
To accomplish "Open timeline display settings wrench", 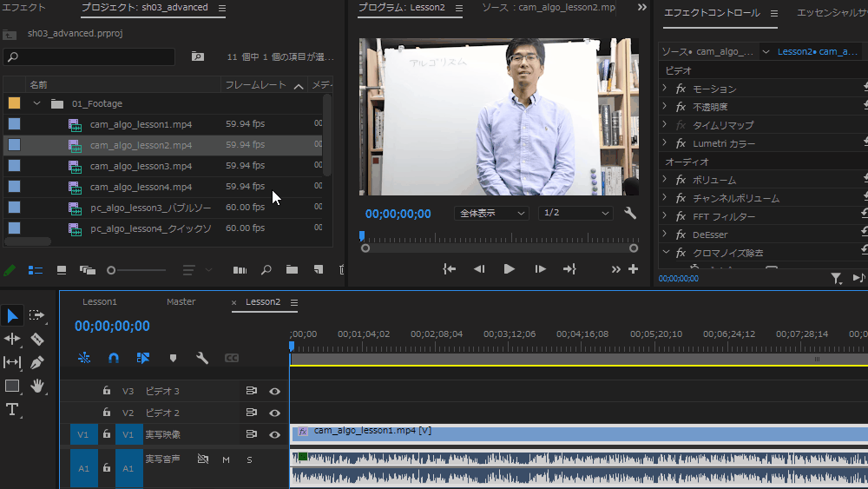I will [x=202, y=358].
